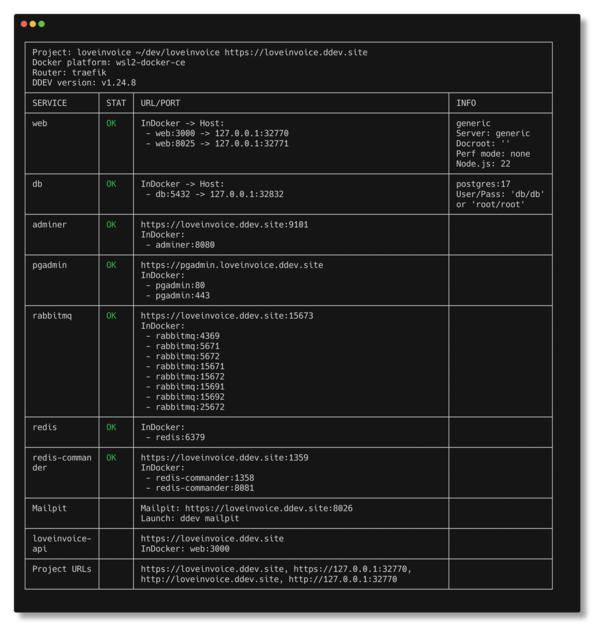Click the URL/PORT column header
600x632 pixels.
[x=160, y=103]
